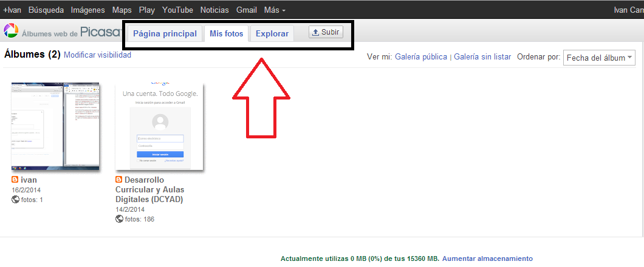Open the Más dropdown in the Google bar
The height and width of the screenshot is (267, 644).
click(x=275, y=10)
